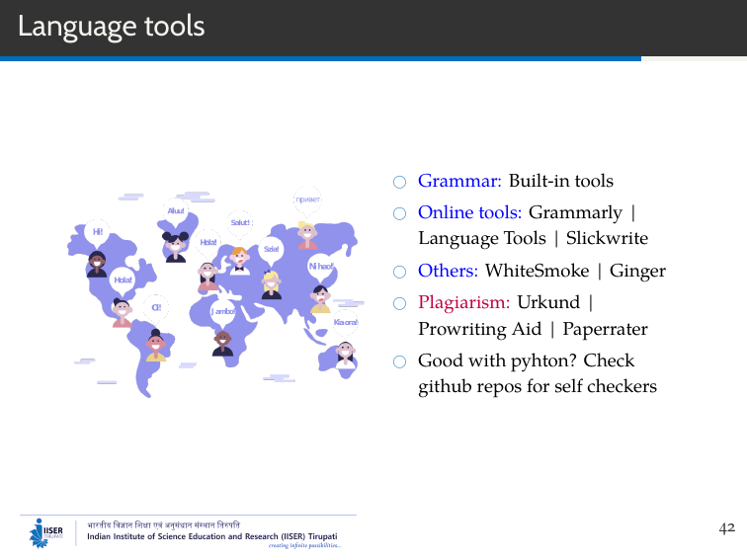
Task: Select the 'Others:' blue heading
Action: coord(448,271)
